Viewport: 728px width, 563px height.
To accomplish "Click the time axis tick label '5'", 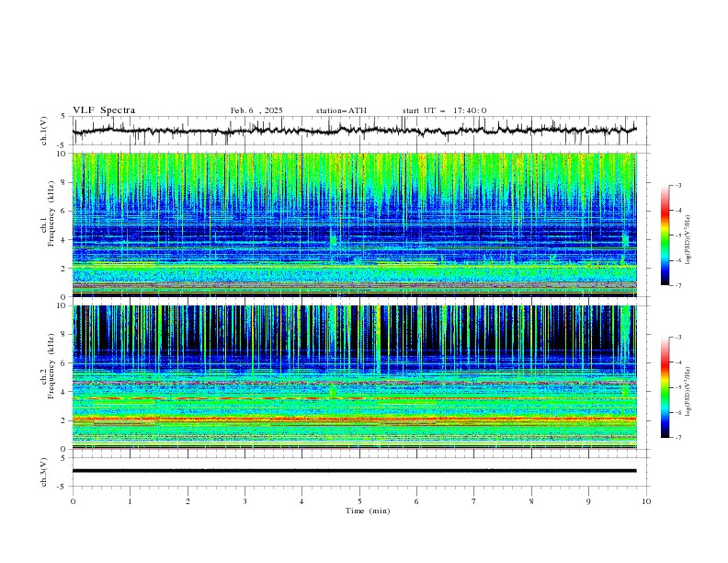I will (359, 501).
